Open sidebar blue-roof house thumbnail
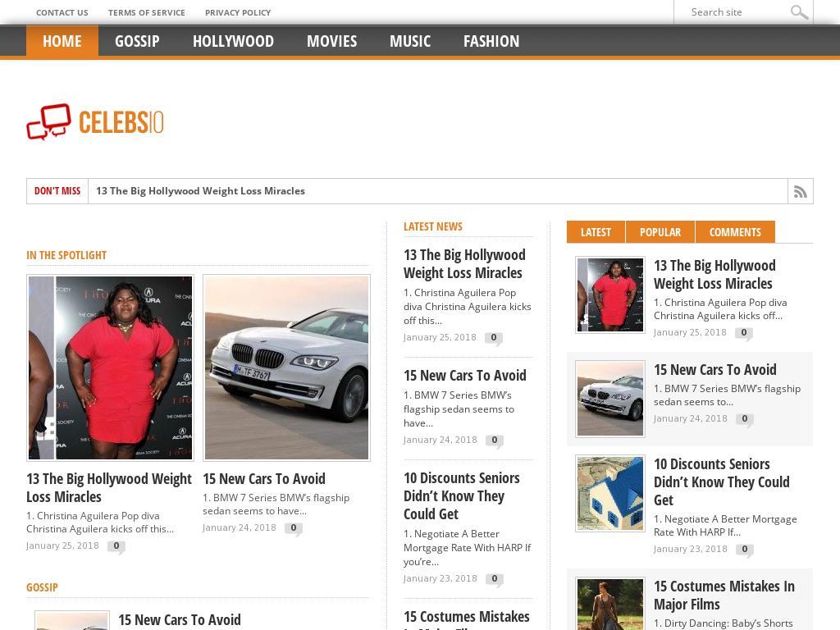The height and width of the screenshot is (630, 840). point(610,493)
